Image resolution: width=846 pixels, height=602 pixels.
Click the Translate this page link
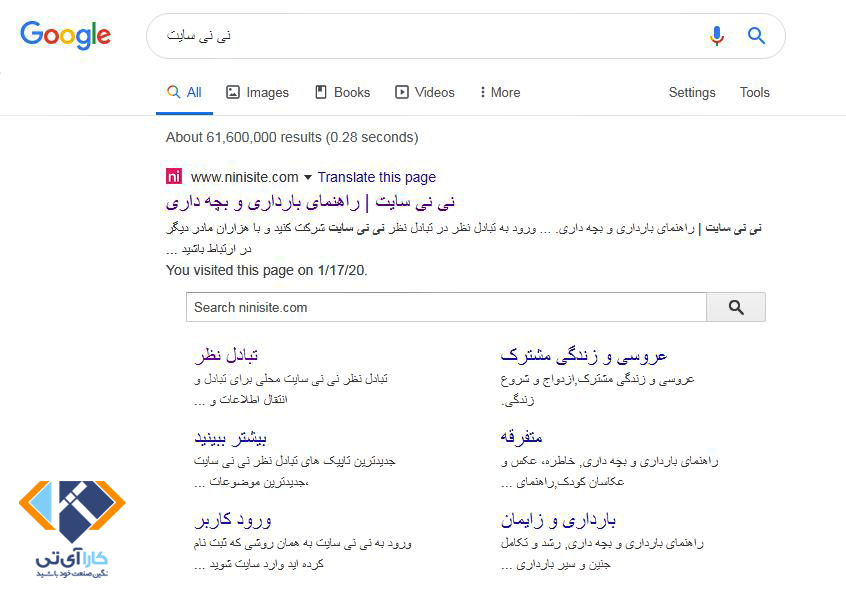click(x=377, y=177)
